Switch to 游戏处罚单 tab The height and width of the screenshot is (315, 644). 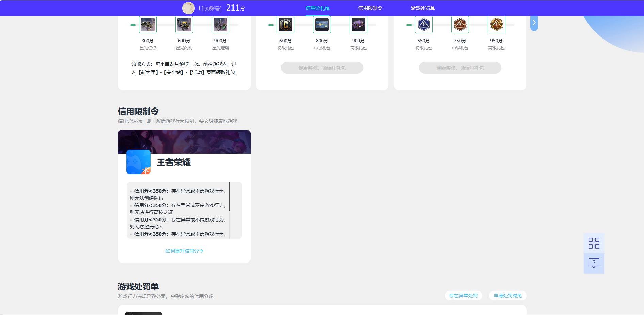pyautogui.click(x=423, y=8)
